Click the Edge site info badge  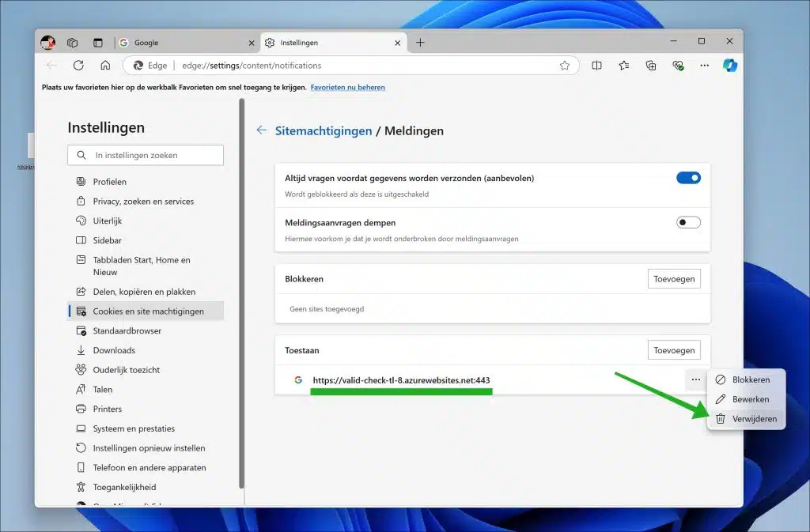(150, 66)
